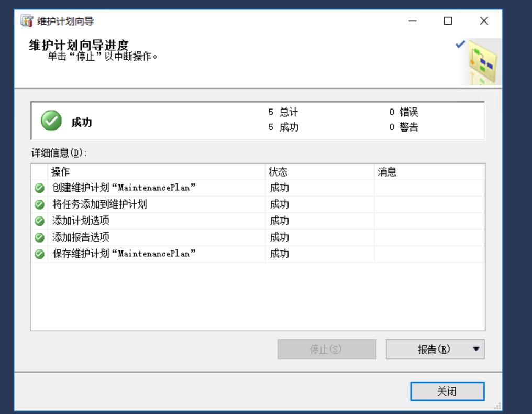The image size is (532, 414).
Task: Sort by the 操作 column header
Action: point(131,171)
